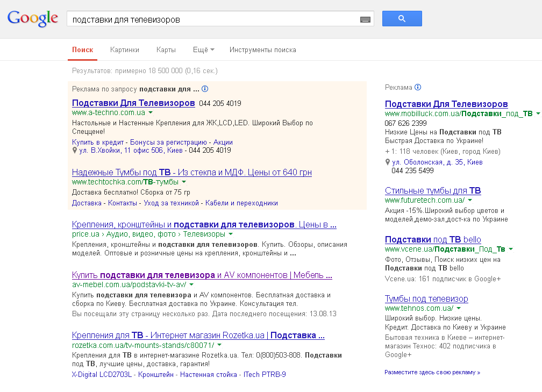
Task: Click 'Разместите здесь свою рекламу' link
Action: click(x=432, y=372)
